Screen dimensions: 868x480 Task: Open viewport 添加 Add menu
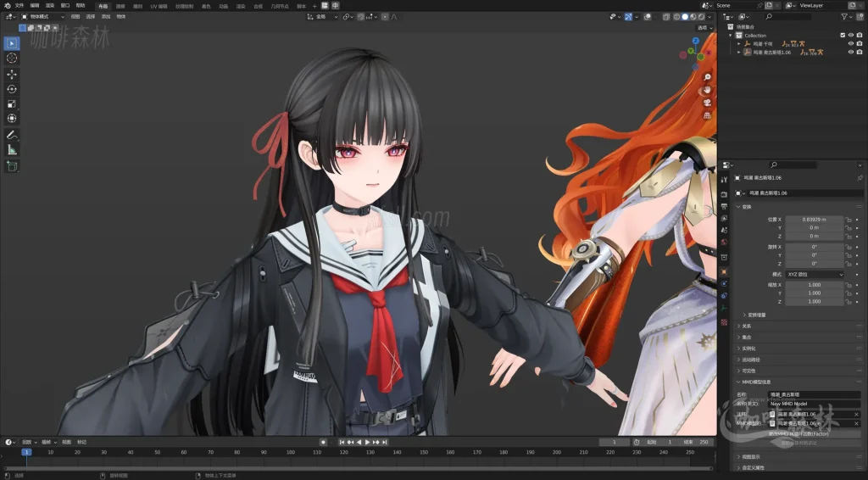[106, 17]
